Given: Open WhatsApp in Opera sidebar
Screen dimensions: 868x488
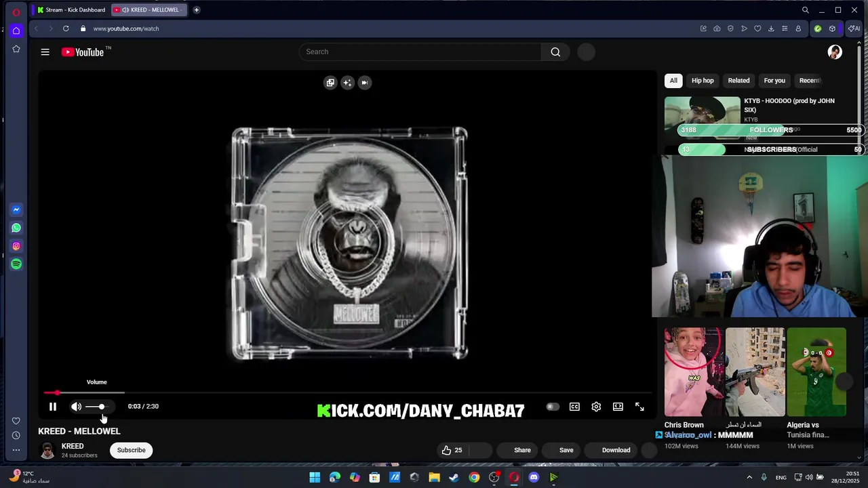Looking at the screenshot, I should pyautogui.click(x=16, y=228).
